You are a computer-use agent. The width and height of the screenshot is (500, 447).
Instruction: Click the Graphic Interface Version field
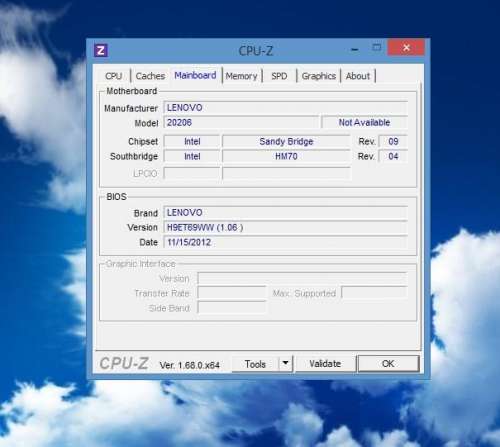[302, 278]
